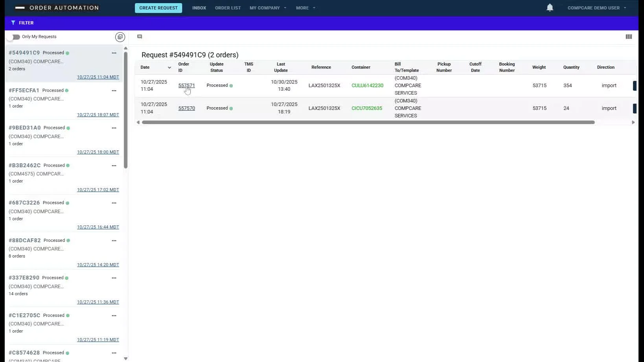Image resolution: width=644 pixels, height=362 pixels.
Task: Click the 10/27/25 11:19 MDT timestamp link
Action: coord(98,340)
